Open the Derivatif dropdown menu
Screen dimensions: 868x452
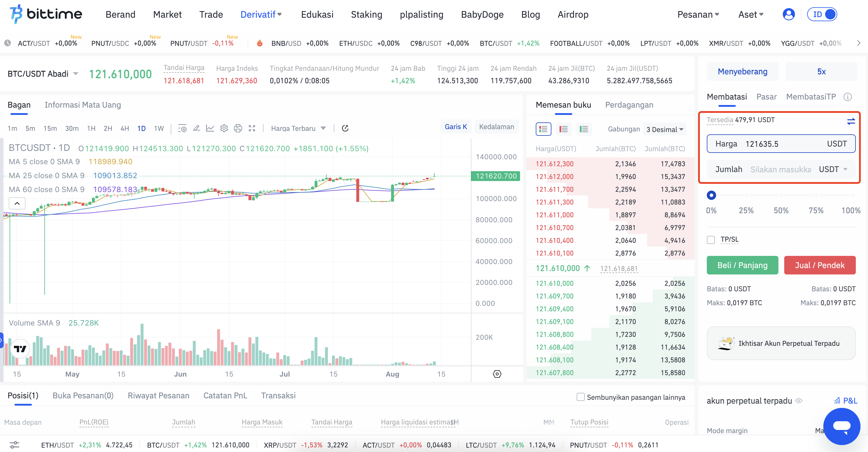point(261,15)
